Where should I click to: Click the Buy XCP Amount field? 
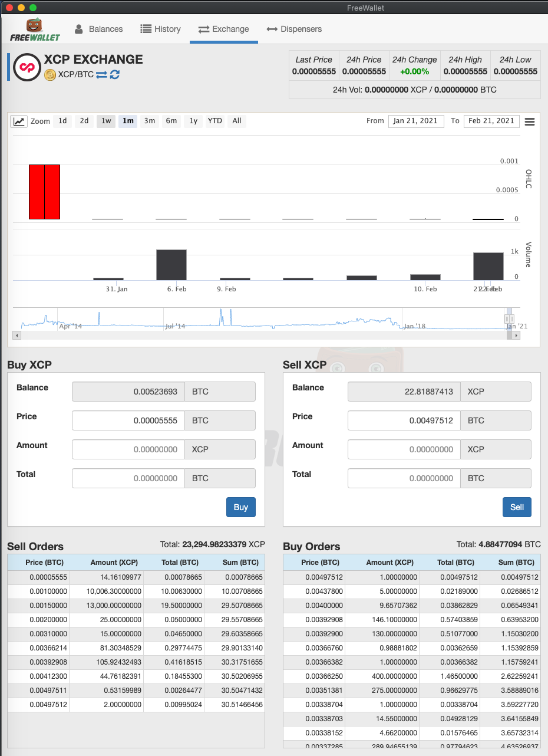pyautogui.click(x=128, y=449)
